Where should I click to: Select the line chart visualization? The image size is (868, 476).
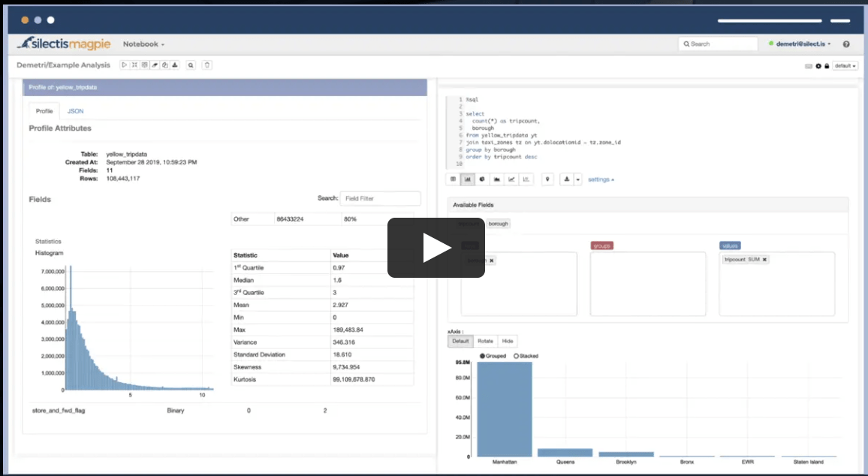click(x=512, y=179)
